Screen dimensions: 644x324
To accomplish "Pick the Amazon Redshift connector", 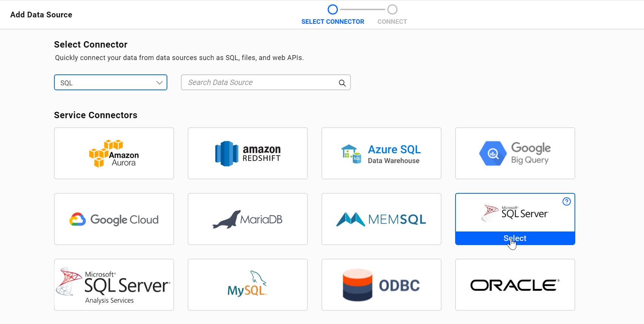I will pyautogui.click(x=248, y=153).
